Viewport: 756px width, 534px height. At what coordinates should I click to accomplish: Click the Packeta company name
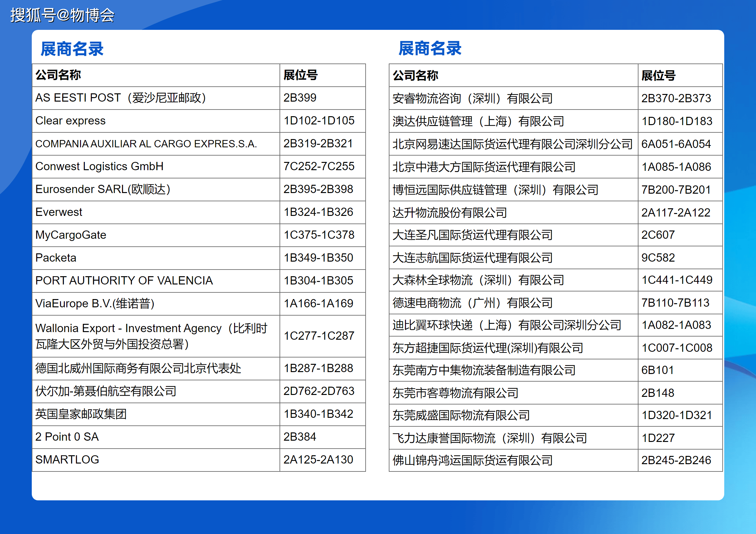click(56, 258)
